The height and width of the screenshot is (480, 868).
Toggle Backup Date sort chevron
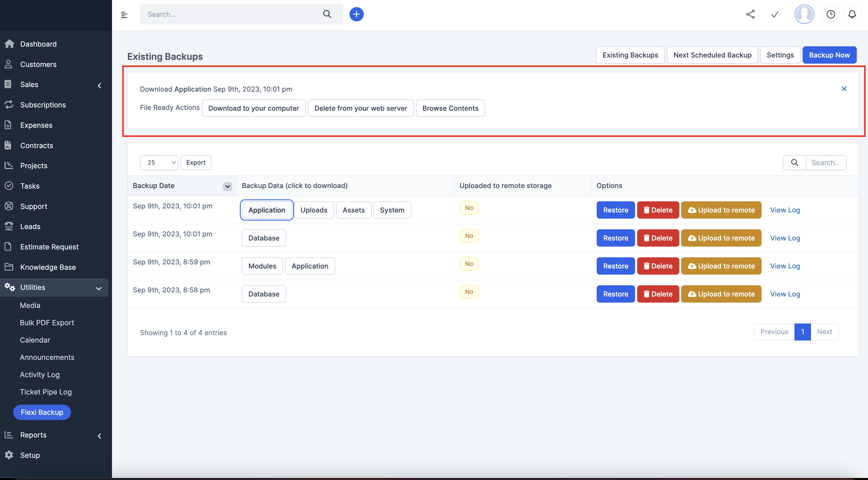point(227,186)
